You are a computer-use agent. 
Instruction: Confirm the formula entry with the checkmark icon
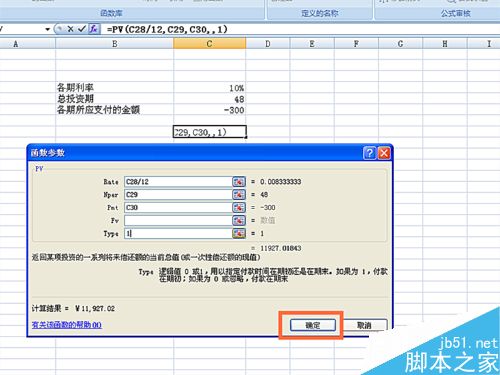[82, 29]
